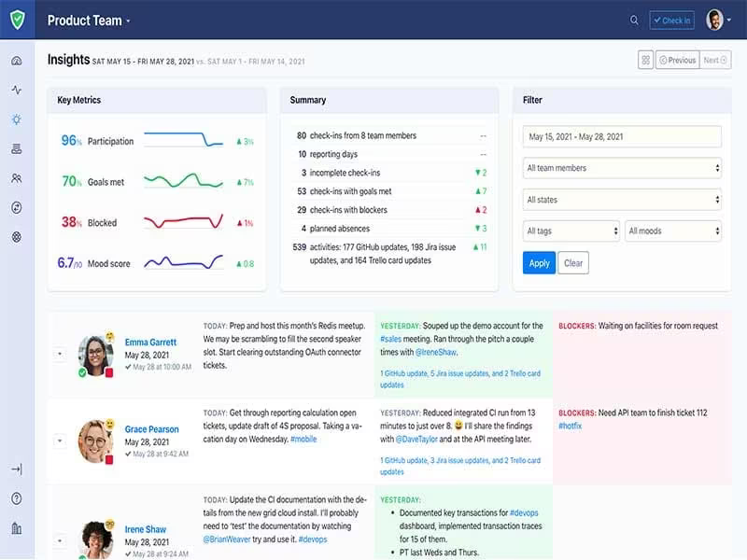Click the 96% Participation metric value
This screenshot has height=560, width=747.
click(72, 141)
